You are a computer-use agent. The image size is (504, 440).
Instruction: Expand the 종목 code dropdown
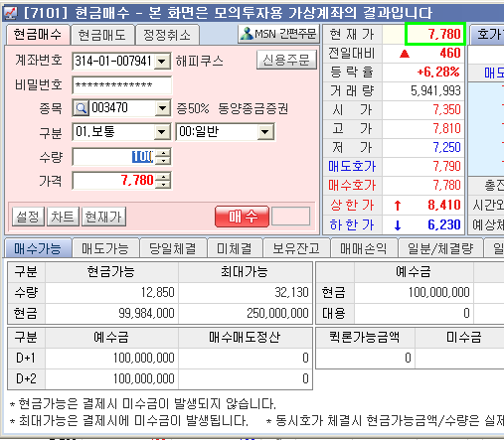coord(162,108)
